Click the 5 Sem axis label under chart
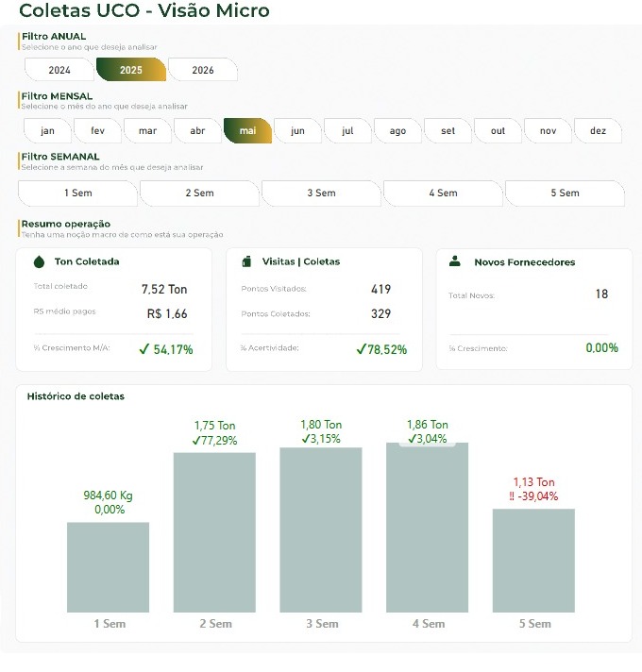The width and height of the screenshot is (642, 672). [x=535, y=624]
